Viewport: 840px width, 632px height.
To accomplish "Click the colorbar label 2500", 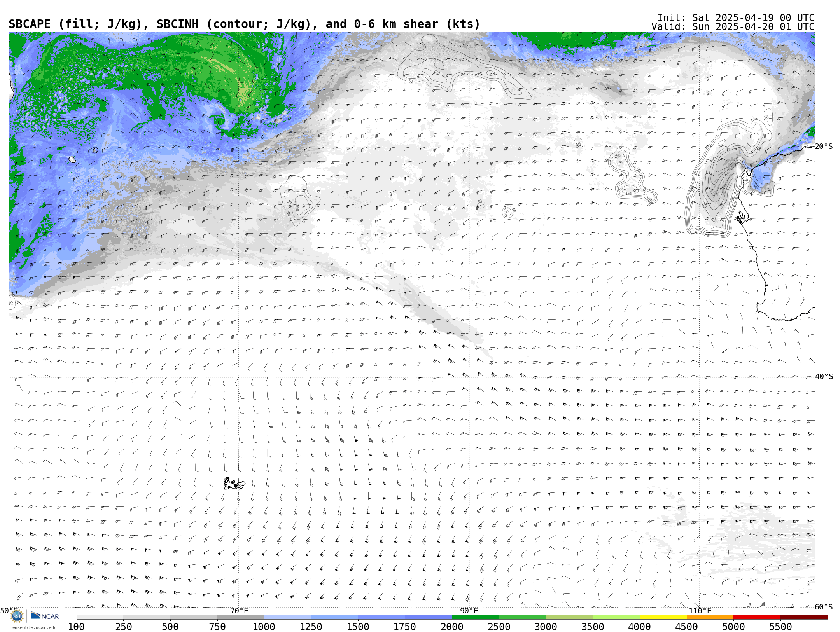I will point(499,627).
